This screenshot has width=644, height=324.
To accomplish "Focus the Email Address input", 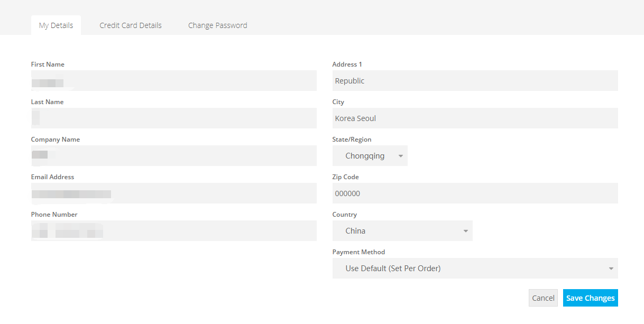I will point(174,193).
